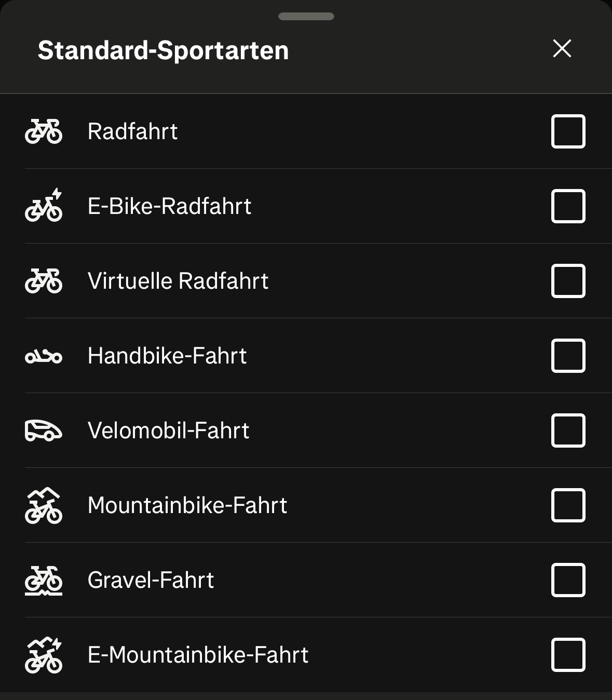
Task: Select the Handbike-Fahrt checkbox
Action: pos(568,356)
